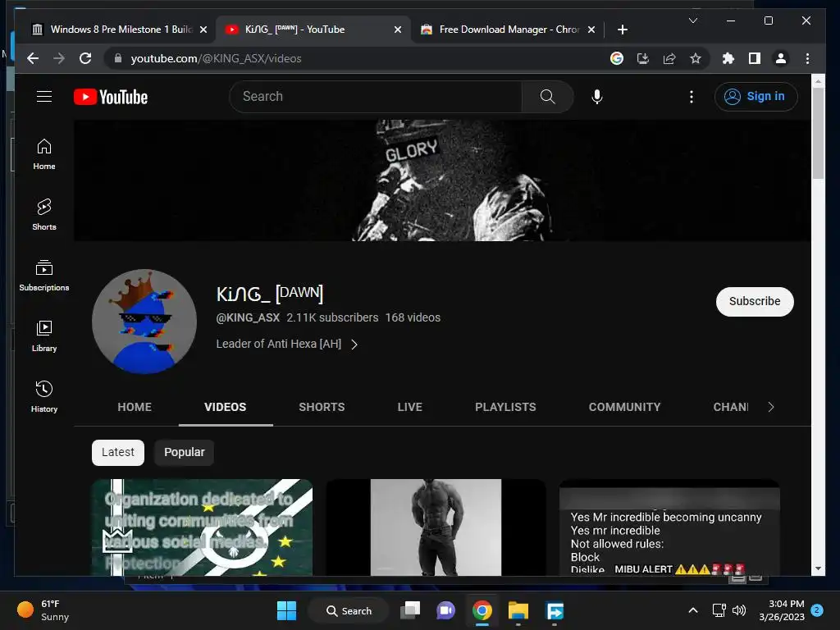Open the Mr incredible uncanny video thumbnail
This screenshot has width=840, height=630.
pos(669,527)
